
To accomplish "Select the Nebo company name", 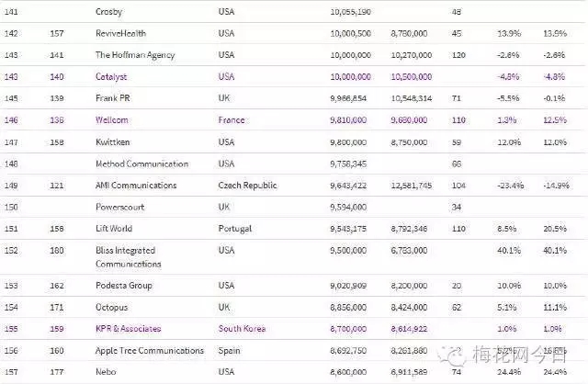I will pos(107,372).
